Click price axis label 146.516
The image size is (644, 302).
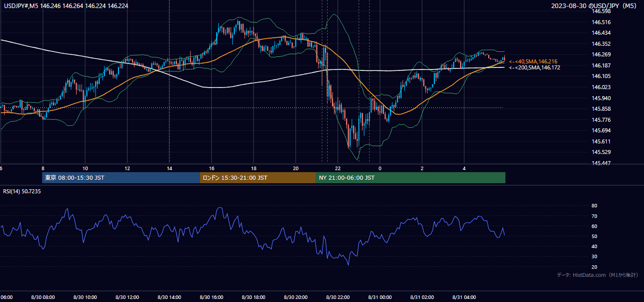(x=601, y=22)
